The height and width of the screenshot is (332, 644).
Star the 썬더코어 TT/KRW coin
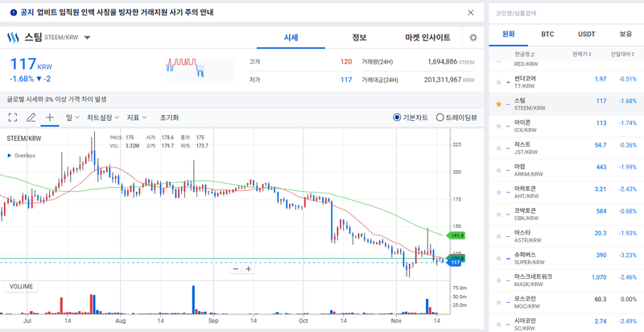(498, 82)
